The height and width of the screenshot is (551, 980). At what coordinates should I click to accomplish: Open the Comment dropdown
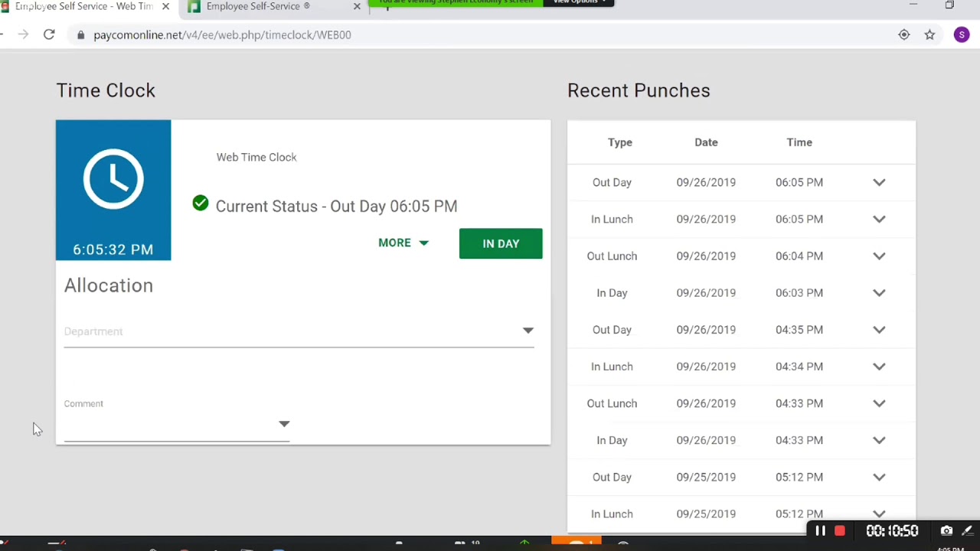click(x=177, y=423)
